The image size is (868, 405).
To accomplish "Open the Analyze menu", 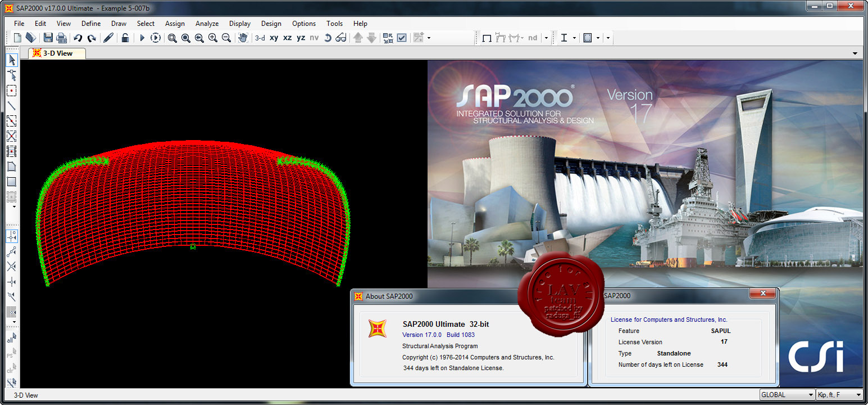I will point(207,24).
